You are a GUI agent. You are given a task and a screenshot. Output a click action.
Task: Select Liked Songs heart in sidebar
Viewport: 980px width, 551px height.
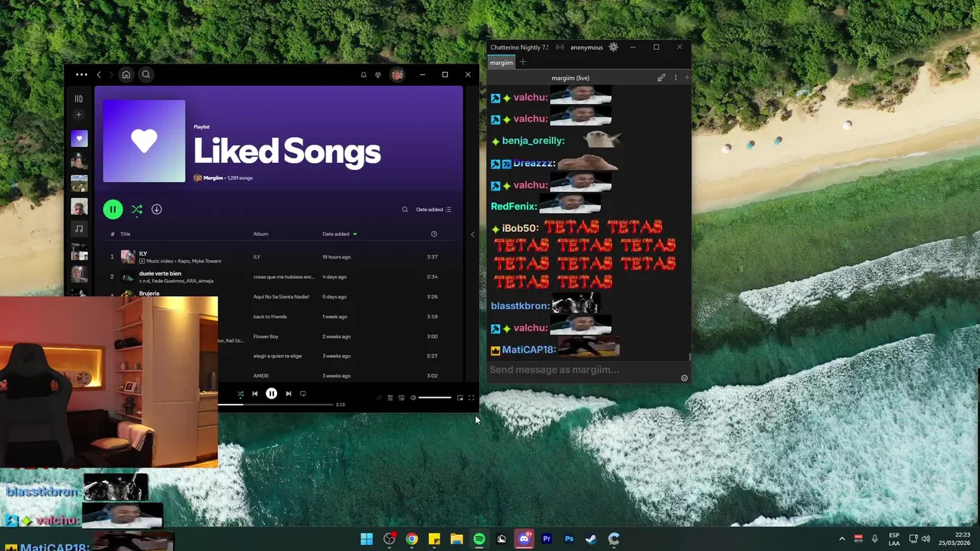(79, 139)
